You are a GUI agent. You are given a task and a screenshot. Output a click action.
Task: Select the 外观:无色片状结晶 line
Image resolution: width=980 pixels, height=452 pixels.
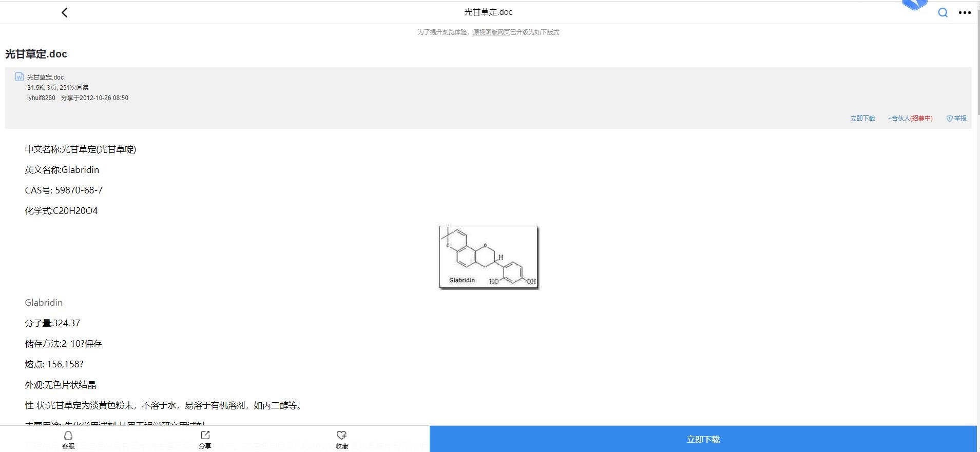pos(61,385)
